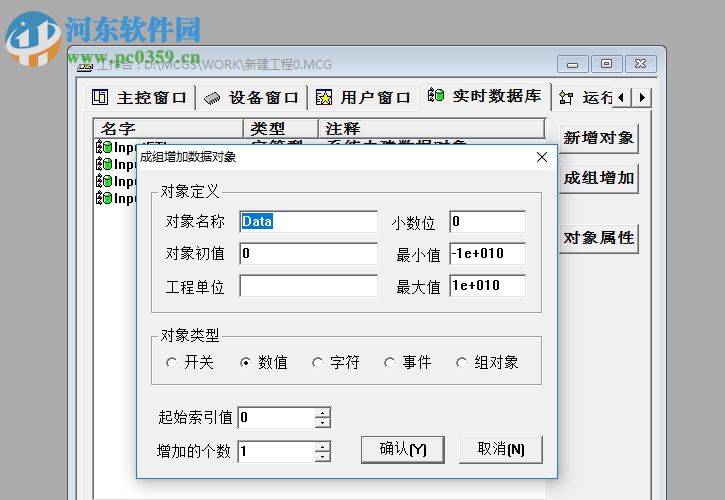Minimize the MCGS workbench window
725x500 pixels.
click(572, 64)
